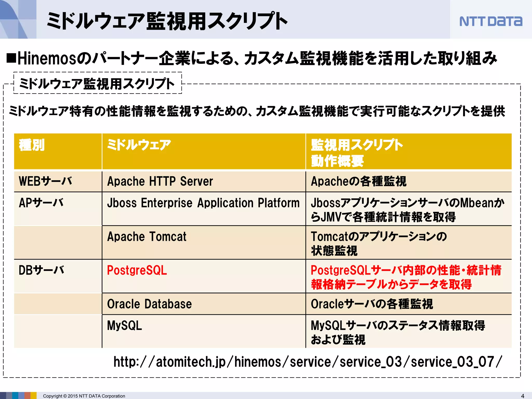Click the Oracleサーバの各種監視 cell
Screen dimensions: 532x399
[409, 304]
